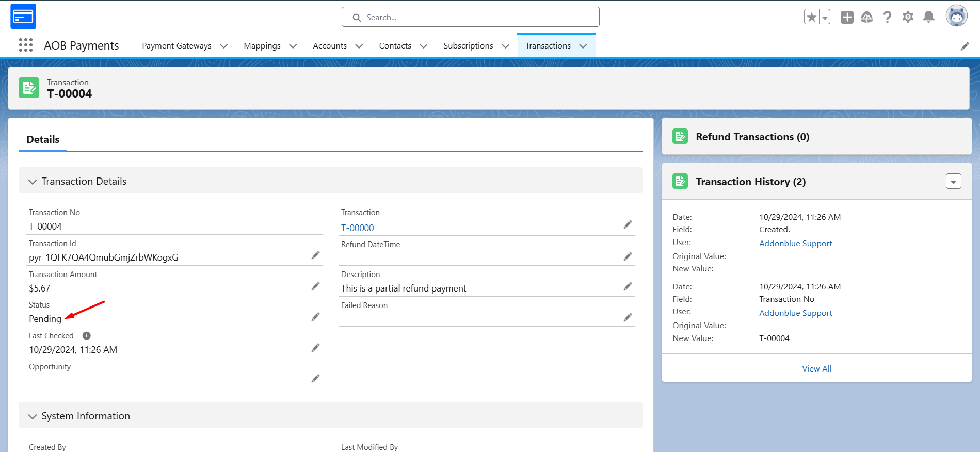Click the edit navigation pencil icon

(x=965, y=46)
